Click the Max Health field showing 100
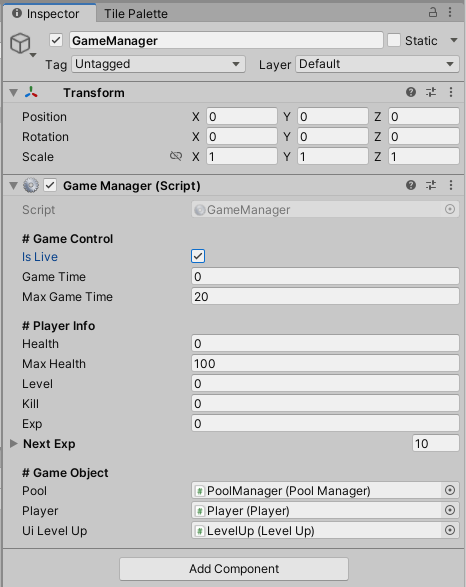 pos(325,364)
